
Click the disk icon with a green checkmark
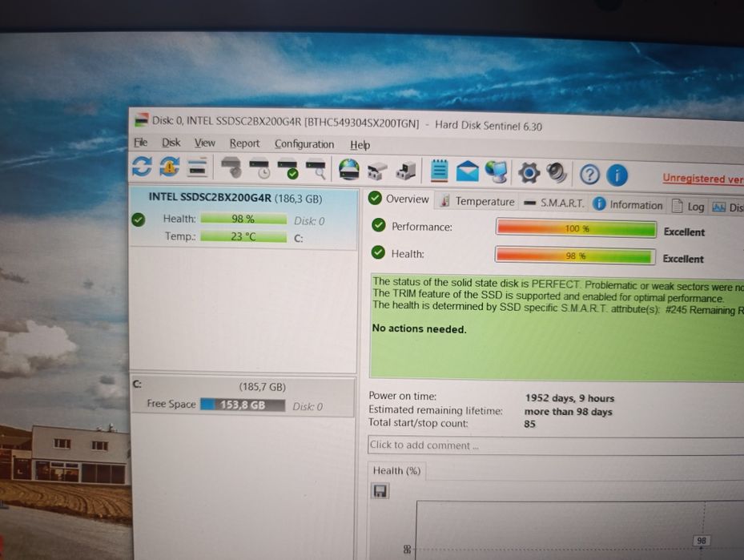(288, 169)
